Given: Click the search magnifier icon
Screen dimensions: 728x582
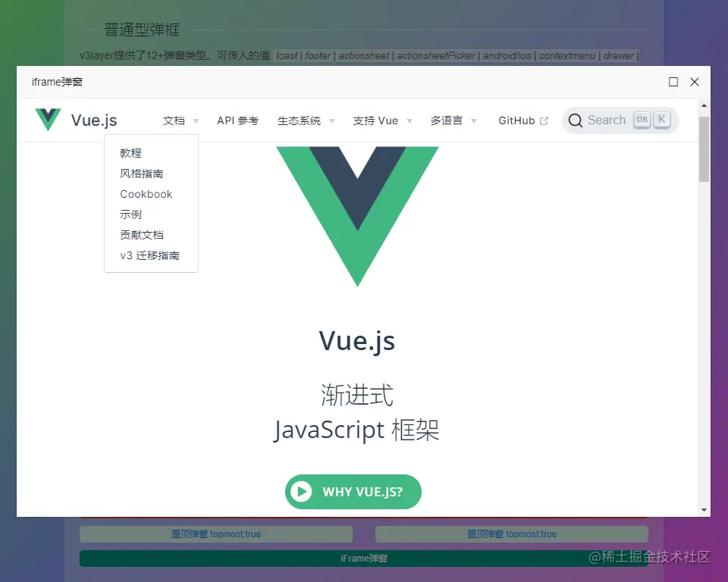Looking at the screenshot, I should (x=576, y=120).
